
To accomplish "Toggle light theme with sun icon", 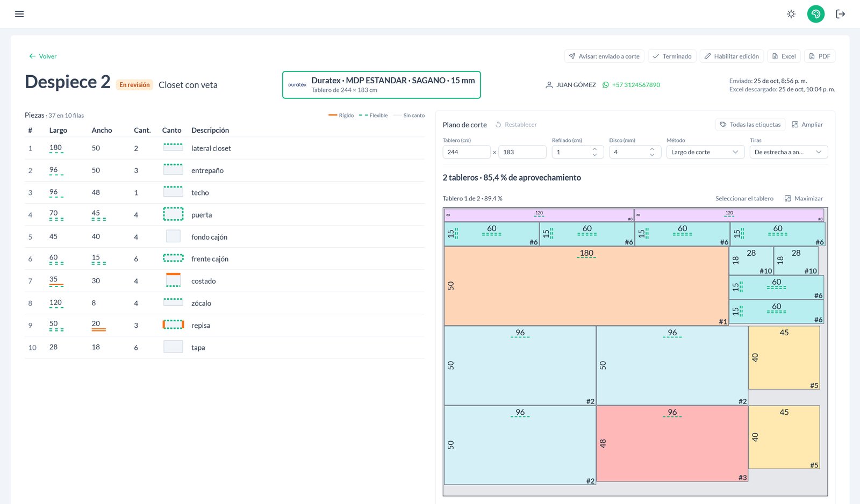I will [x=791, y=14].
